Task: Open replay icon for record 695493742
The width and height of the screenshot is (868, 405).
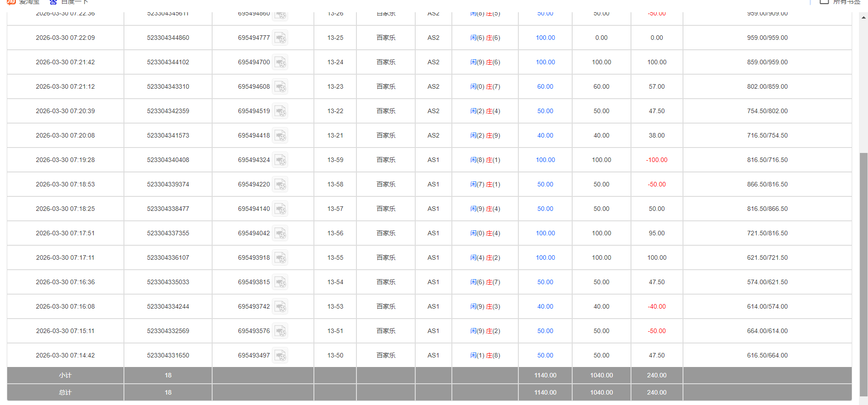Action: tap(280, 307)
